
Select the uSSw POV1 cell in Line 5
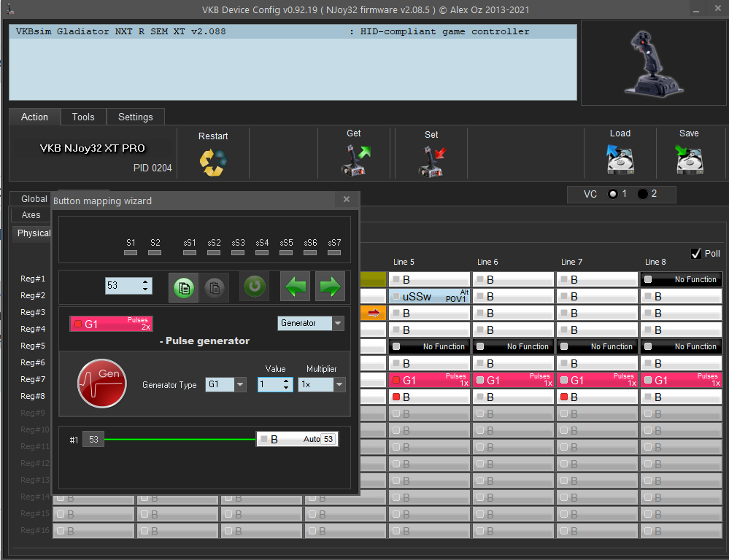click(428, 296)
